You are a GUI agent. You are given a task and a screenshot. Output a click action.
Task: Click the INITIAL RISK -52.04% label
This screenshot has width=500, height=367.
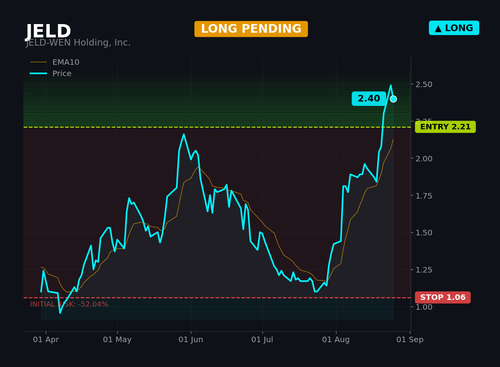(x=69, y=304)
